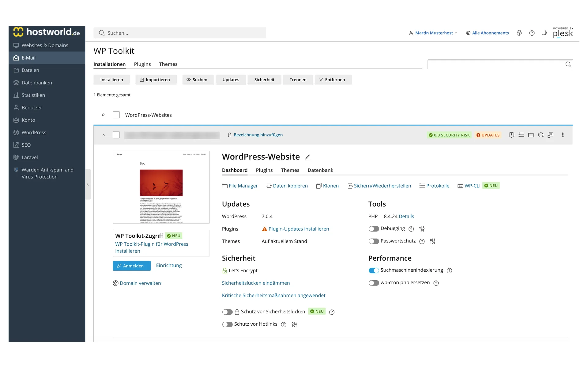Enable Schutz vor Sicherheitslücken switch
Image resolution: width=588 pixels, height=368 pixels.
click(227, 312)
